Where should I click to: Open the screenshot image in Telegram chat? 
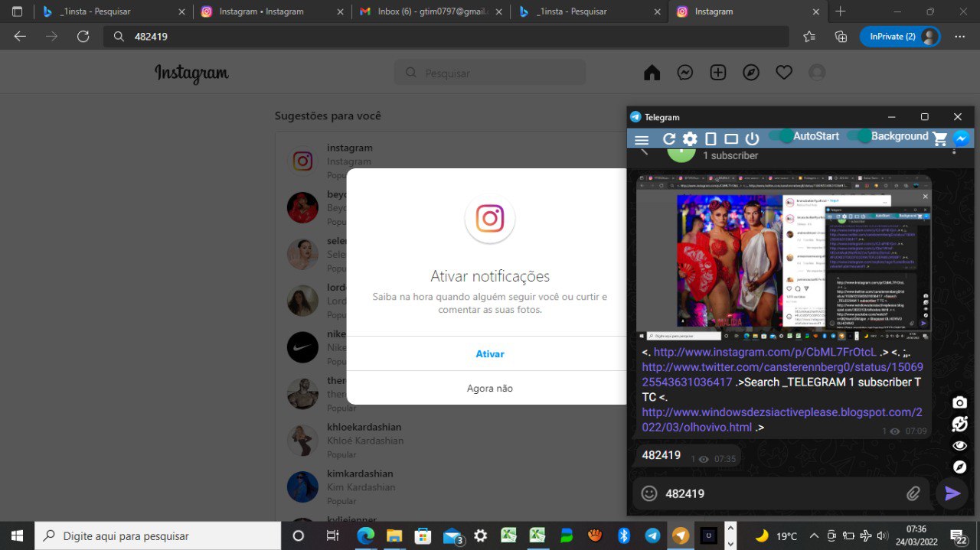[x=784, y=257]
